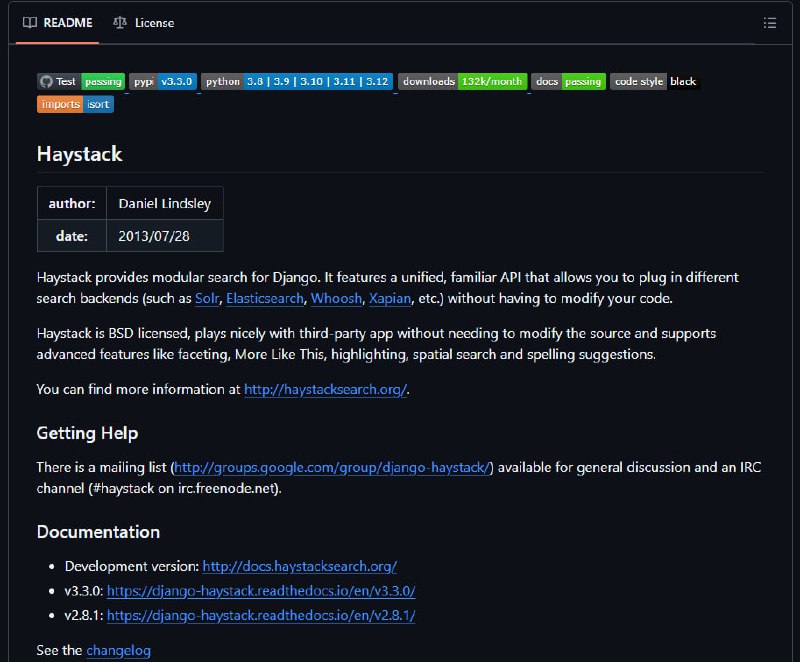Switch to the License tab
Viewport: 800px width, 662px height.
(x=143, y=23)
